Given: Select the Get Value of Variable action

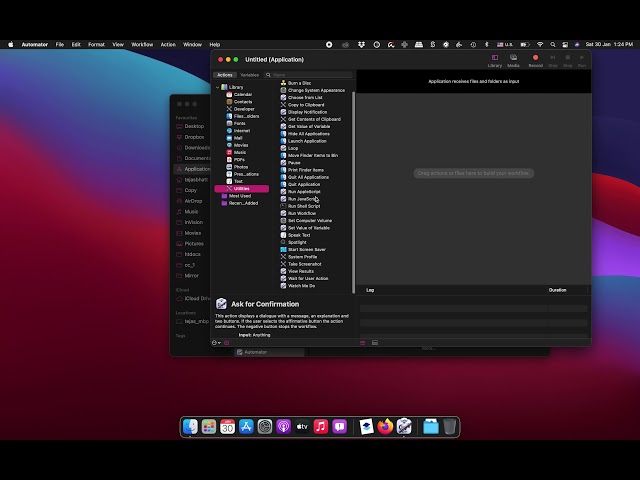Looking at the screenshot, I should point(309,127).
